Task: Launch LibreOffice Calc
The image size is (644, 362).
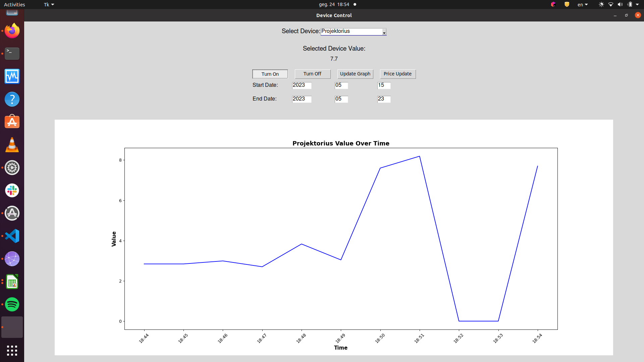Action: (x=12, y=282)
